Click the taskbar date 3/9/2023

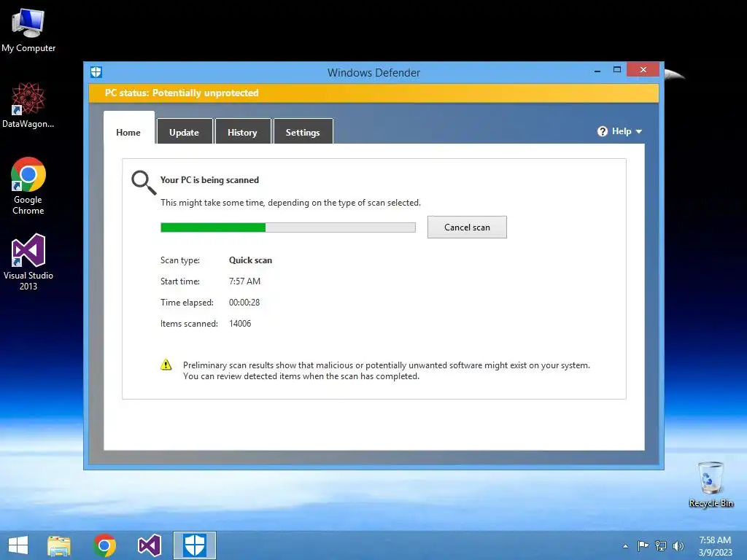click(x=715, y=553)
